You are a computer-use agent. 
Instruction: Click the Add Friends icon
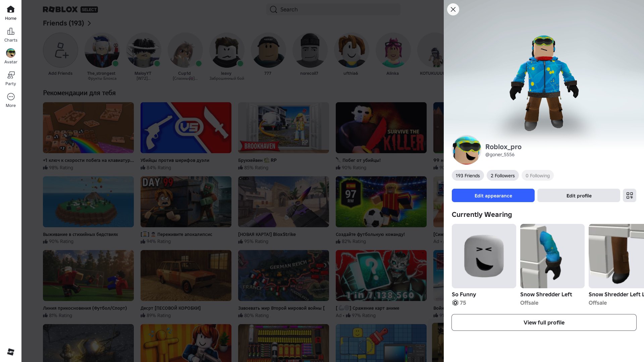(x=60, y=50)
